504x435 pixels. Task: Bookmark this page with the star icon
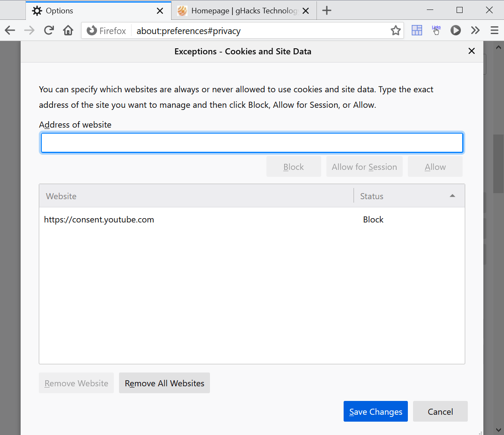[x=395, y=30]
